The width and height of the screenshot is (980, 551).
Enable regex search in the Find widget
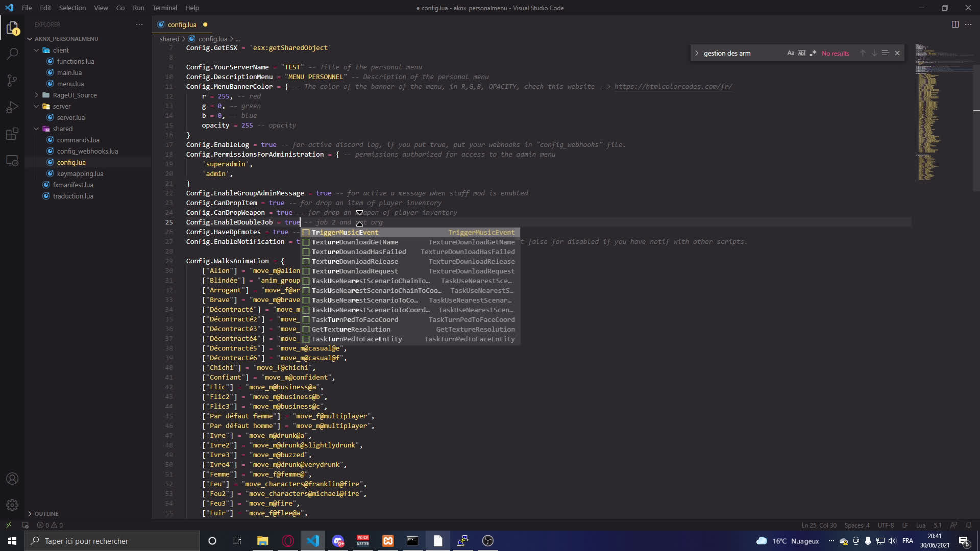[814, 53]
